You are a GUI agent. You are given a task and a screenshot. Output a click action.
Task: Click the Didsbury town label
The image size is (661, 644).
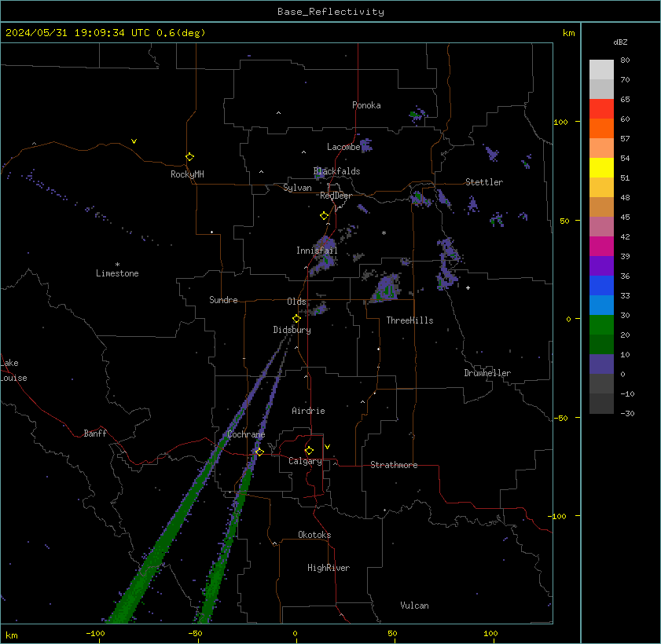pyautogui.click(x=292, y=330)
